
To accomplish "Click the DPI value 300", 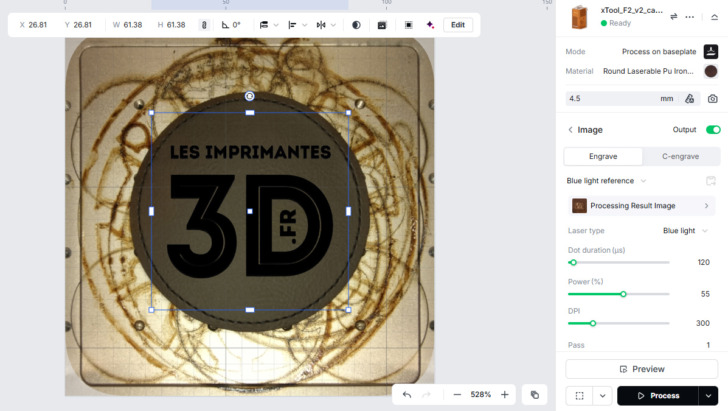I will click(x=703, y=323).
